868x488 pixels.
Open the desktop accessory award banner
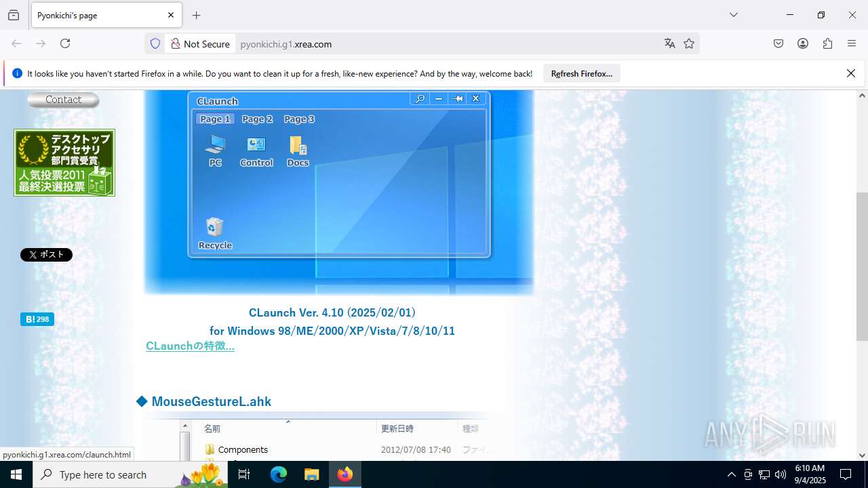click(x=64, y=163)
